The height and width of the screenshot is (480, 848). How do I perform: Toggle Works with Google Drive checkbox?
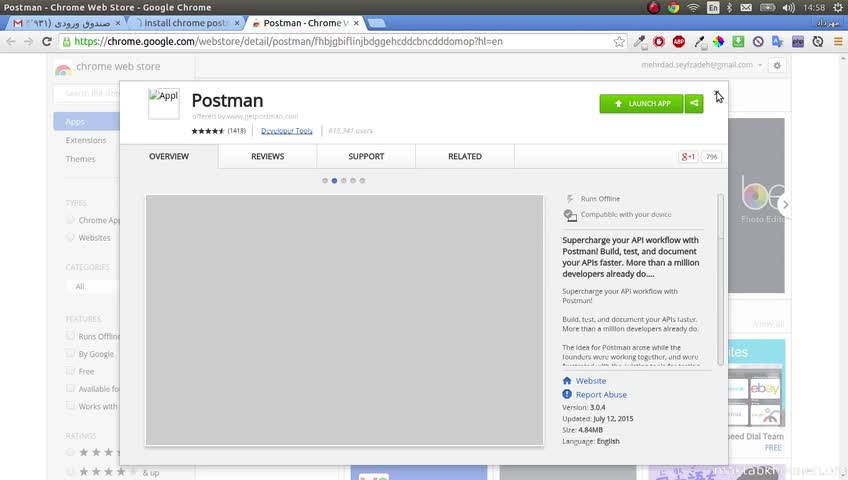[70, 405]
